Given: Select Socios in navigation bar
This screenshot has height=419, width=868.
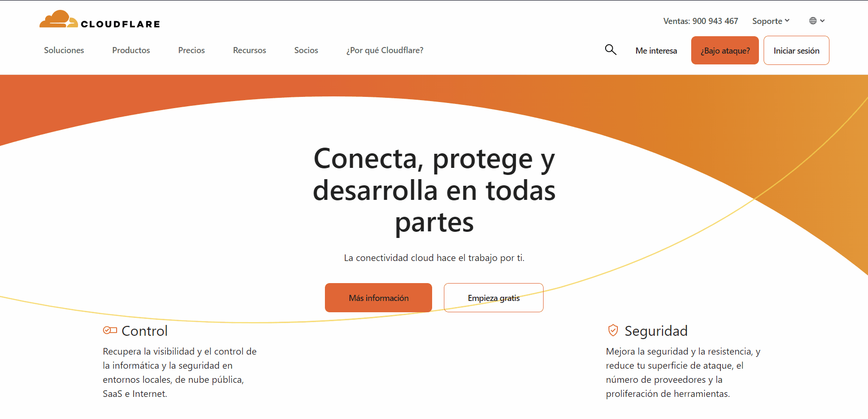Looking at the screenshot, I should point(306,50).
